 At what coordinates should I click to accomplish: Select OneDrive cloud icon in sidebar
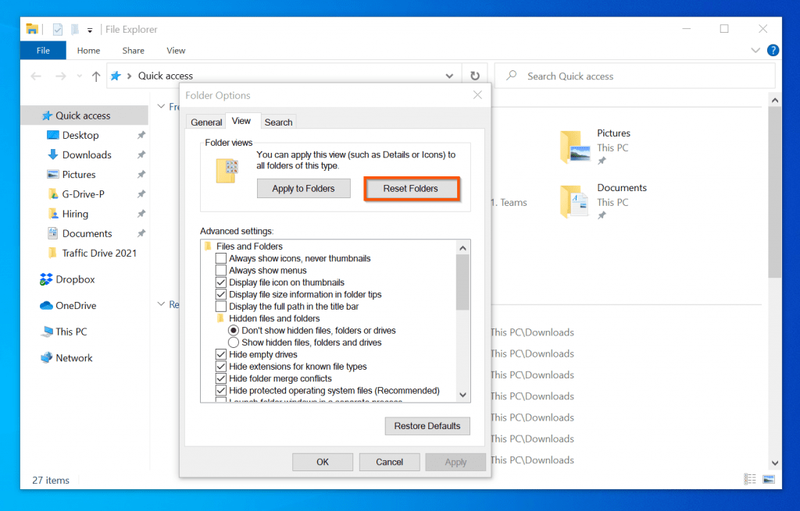point(46,305)
